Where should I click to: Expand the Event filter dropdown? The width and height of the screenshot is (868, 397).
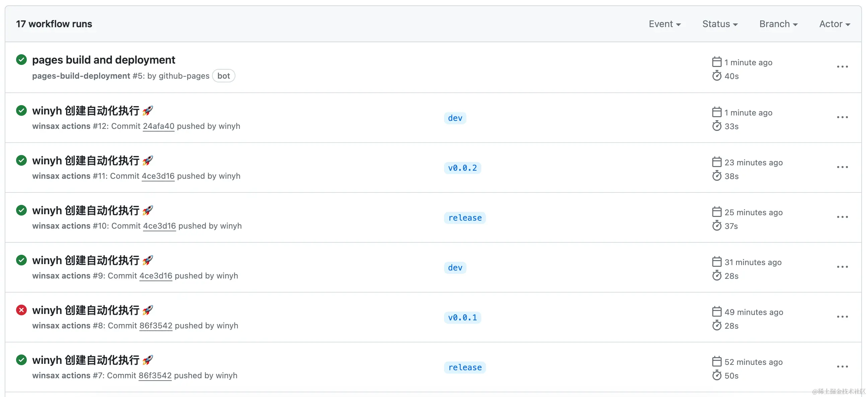click(664, 24)
